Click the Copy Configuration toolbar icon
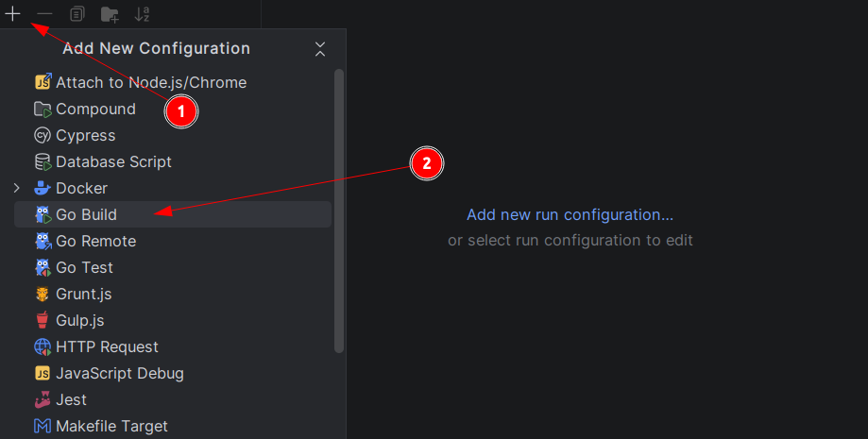 click(77, 14)
